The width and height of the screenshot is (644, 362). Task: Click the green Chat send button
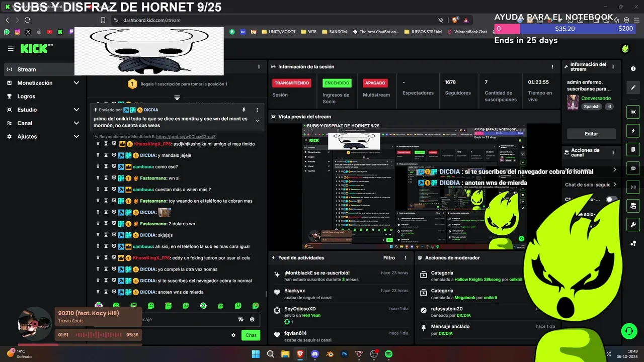point(251,335)
